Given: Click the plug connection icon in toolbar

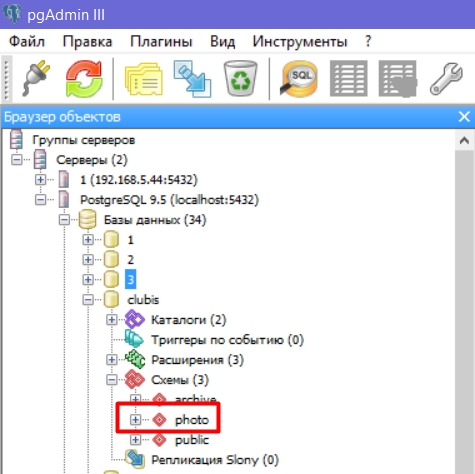Looking at the screenshot, I should tap(36, 78).
